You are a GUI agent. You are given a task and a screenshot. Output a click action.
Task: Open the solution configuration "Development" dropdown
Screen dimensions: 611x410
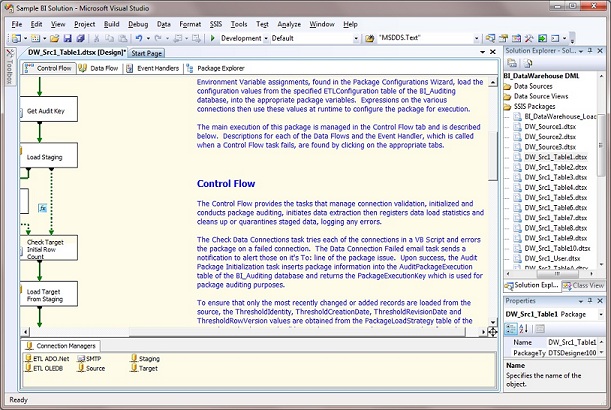[x=266, y=38]
